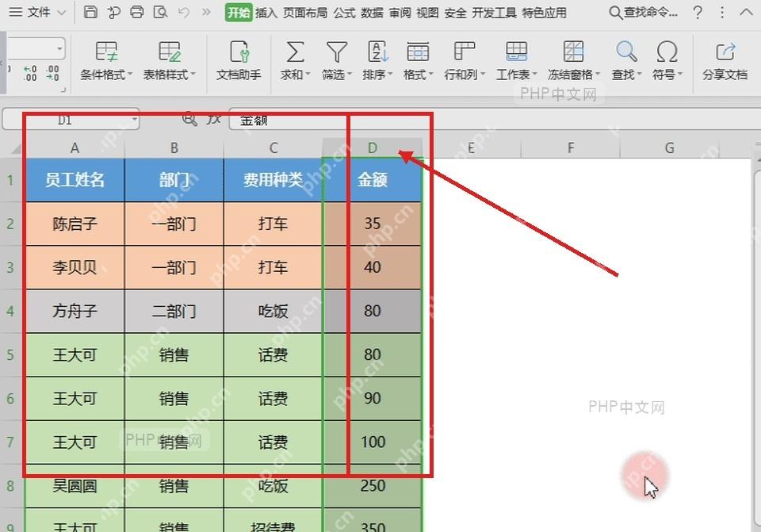Expand the 工作表 dropdown arrow
The height and width of the screenshot is (532, 761).
pyautogui.click(x=535, y=75)
